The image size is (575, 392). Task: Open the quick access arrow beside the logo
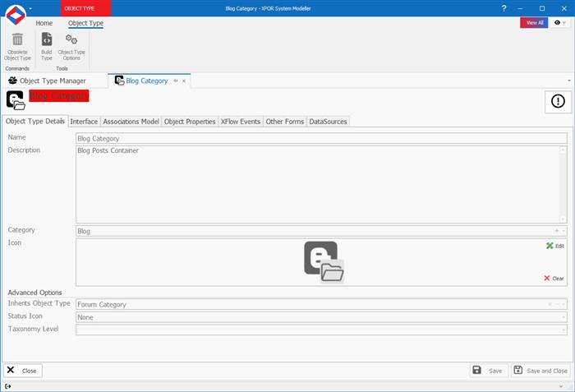click(x=30, y=8)
